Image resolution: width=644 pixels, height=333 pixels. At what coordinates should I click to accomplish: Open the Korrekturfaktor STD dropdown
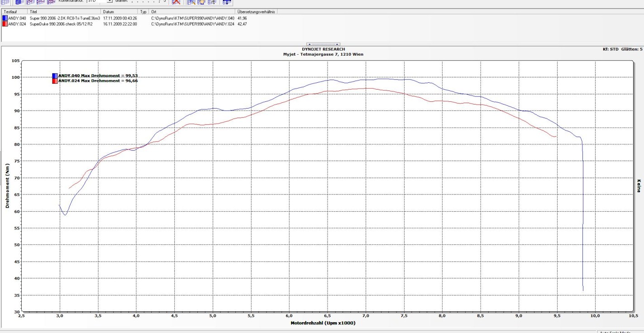[x=109, y=1]
